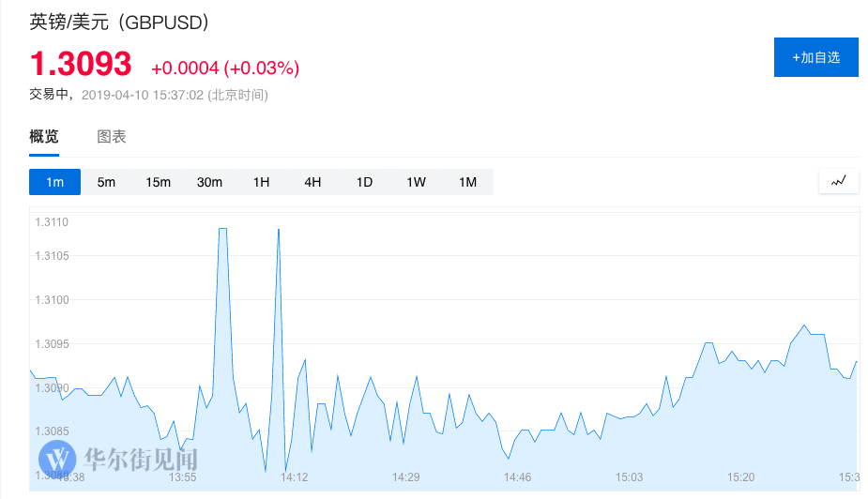Viewport: 868px width, 499px height.
Task: Select the 1m timeframe
Action: click(x=54, y=182)
